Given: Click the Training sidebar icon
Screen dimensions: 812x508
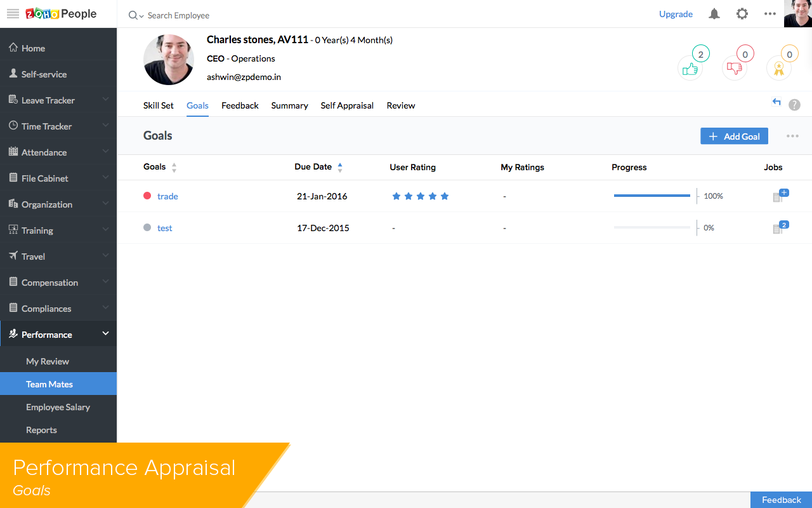Looking at the screenshot, I should [x=13, y=230].
